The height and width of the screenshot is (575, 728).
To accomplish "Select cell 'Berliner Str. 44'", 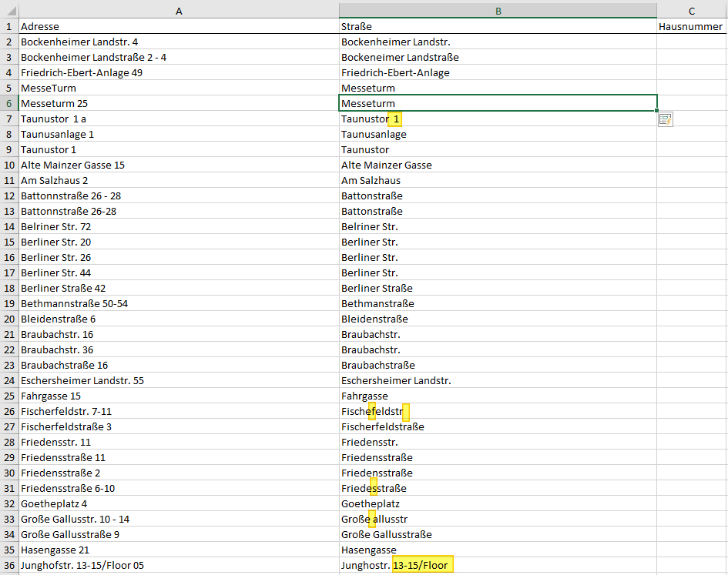I will tap(179, 272).
